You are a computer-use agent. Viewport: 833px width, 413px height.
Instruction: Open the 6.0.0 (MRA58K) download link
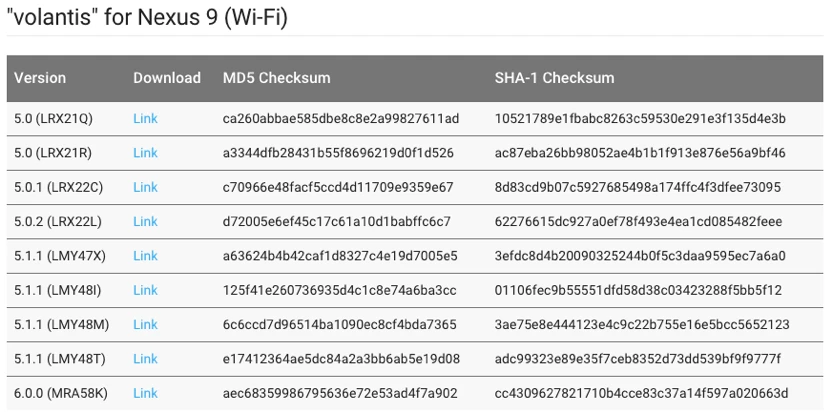145,393
